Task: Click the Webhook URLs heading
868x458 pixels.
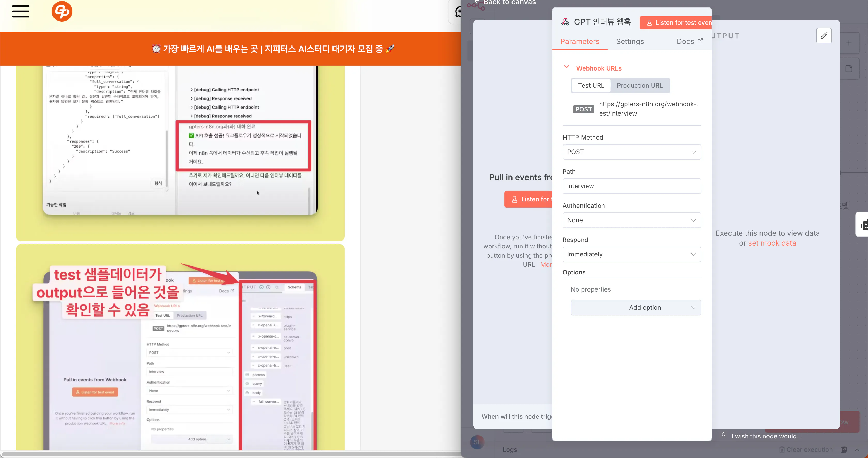Action: (599, 68)
